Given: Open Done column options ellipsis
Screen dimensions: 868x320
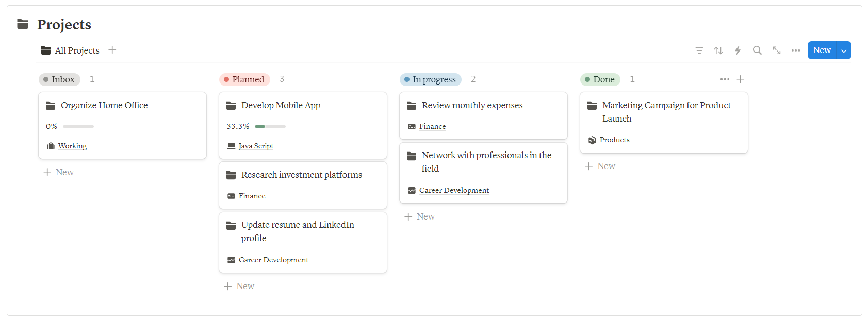Looking at the screenshot, I should pyautogui.click(x=725, y=79).
